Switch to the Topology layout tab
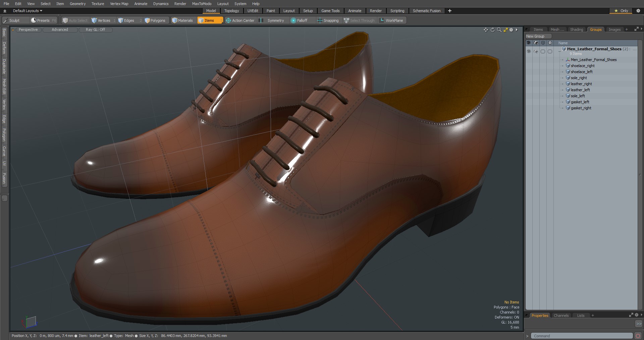The width and height of the screenshot is (644, 340). (232, 11)
